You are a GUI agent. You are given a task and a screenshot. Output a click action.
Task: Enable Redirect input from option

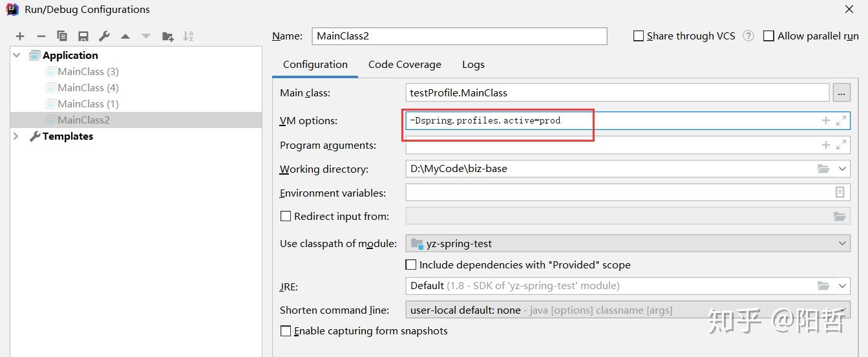point(286,216)
